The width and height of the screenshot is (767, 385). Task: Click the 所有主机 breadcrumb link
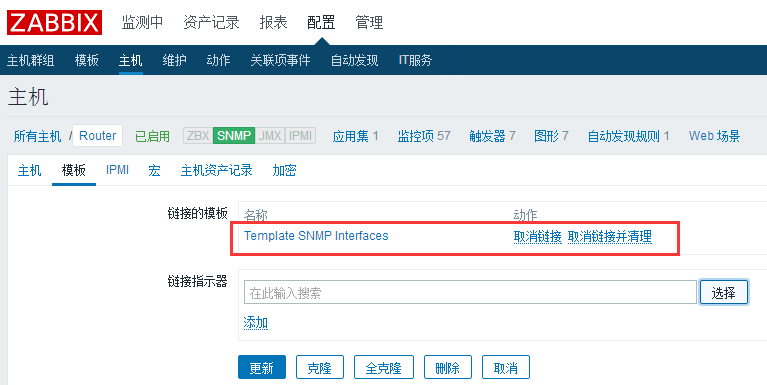tap(37, 136)
